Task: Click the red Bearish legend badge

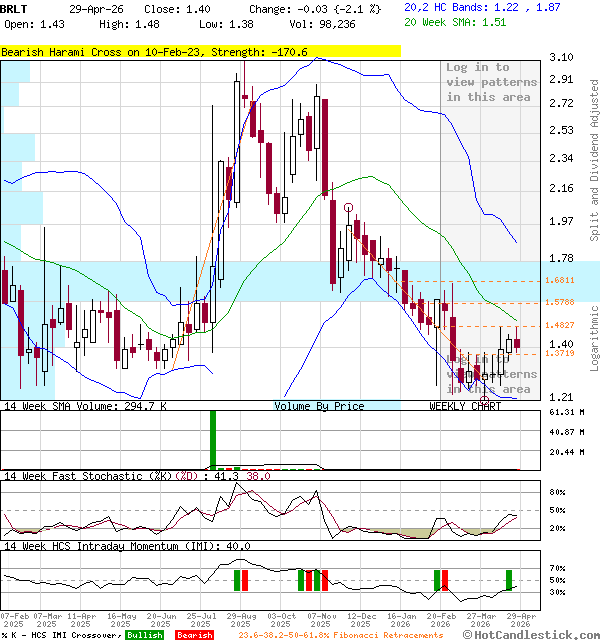Action: [194, 634]
